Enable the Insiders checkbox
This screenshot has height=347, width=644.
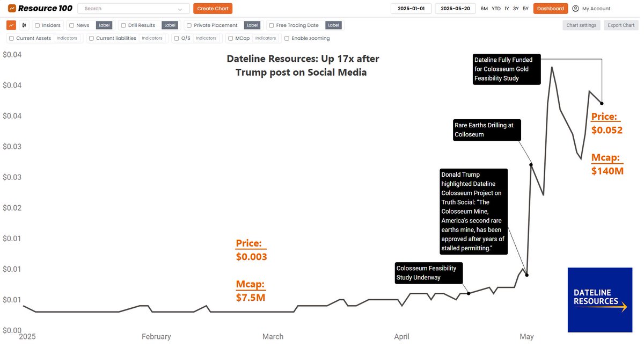click(x=36, y=25)
